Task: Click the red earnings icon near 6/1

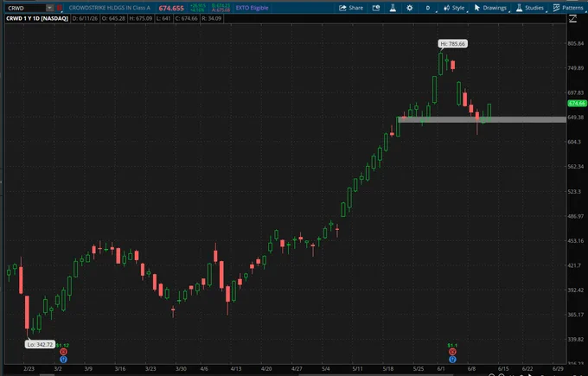Action: (452, 352)
